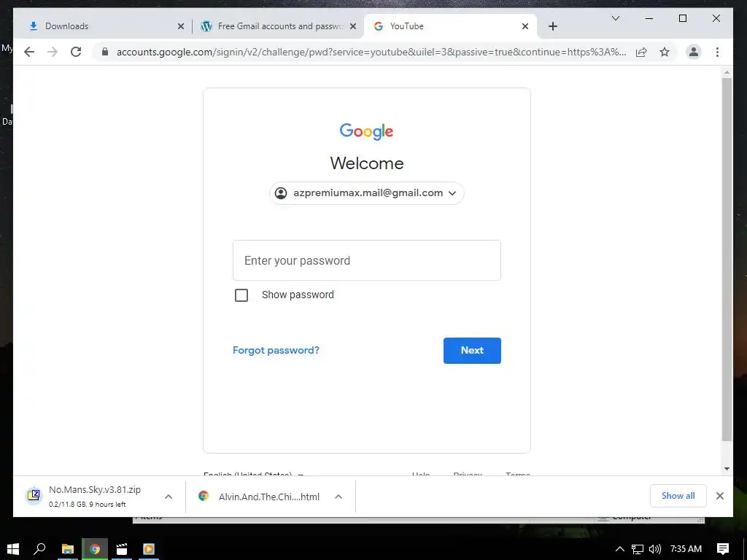This screenshot has height=560, width=747.
Task: Open the Forgot password? link
Action: [x=276, y=351]
